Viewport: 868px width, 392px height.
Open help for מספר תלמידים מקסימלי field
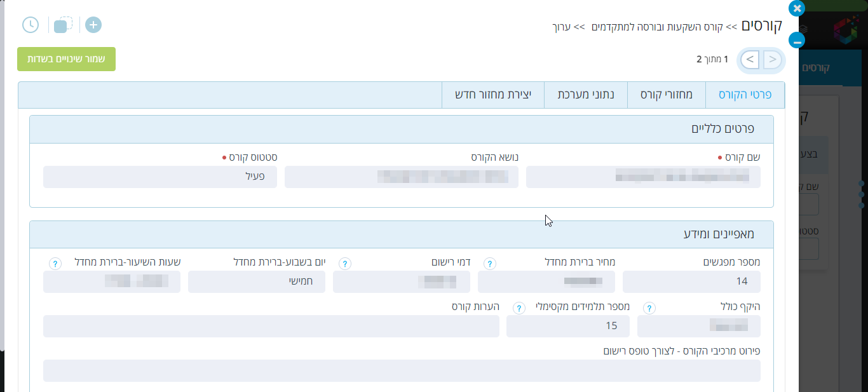coord(519,308)
